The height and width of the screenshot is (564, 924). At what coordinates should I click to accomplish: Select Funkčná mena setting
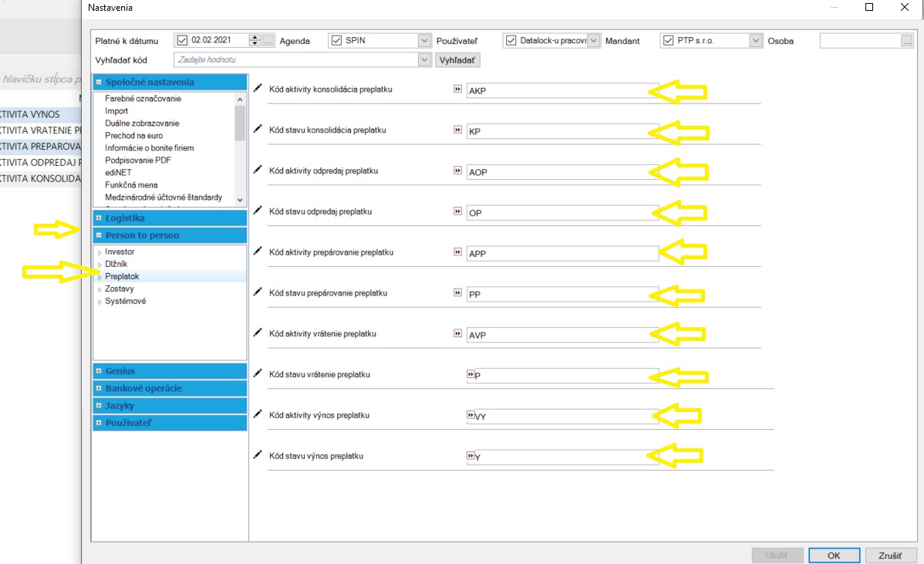pyautogui.click(x=131, y=185)
